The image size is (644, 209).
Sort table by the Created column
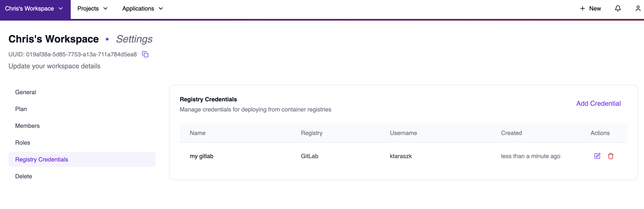(x=511, y=133)
